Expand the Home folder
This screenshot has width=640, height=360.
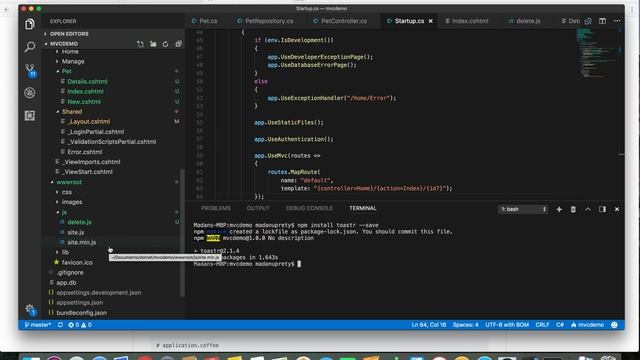tap(70, 51)
